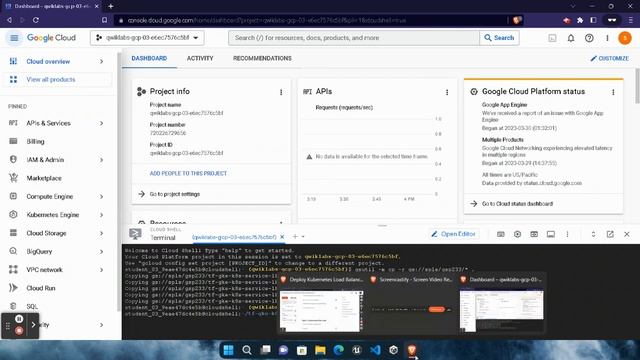Open the help question mark menu
This screenshot has height=360, width=640.
tap(589, 38)
